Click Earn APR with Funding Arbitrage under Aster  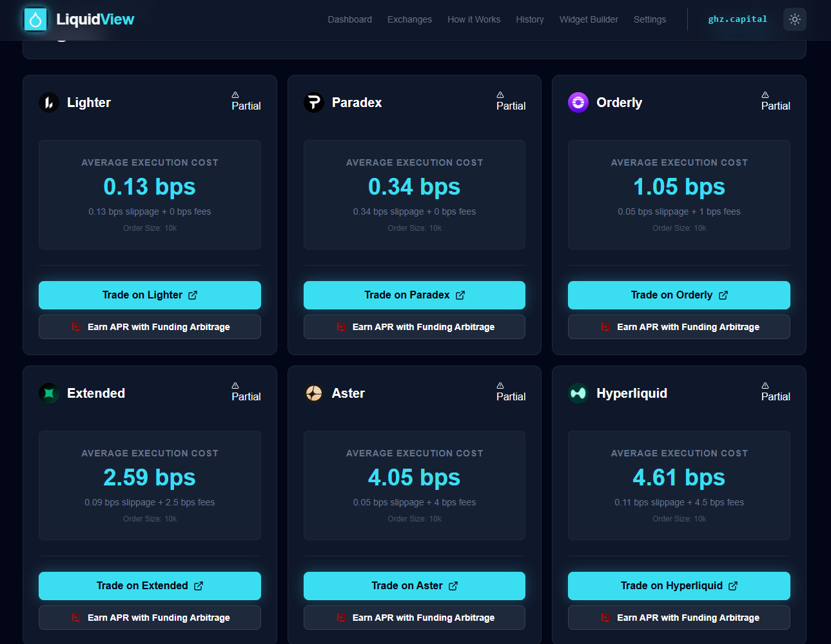click(415, 618)
